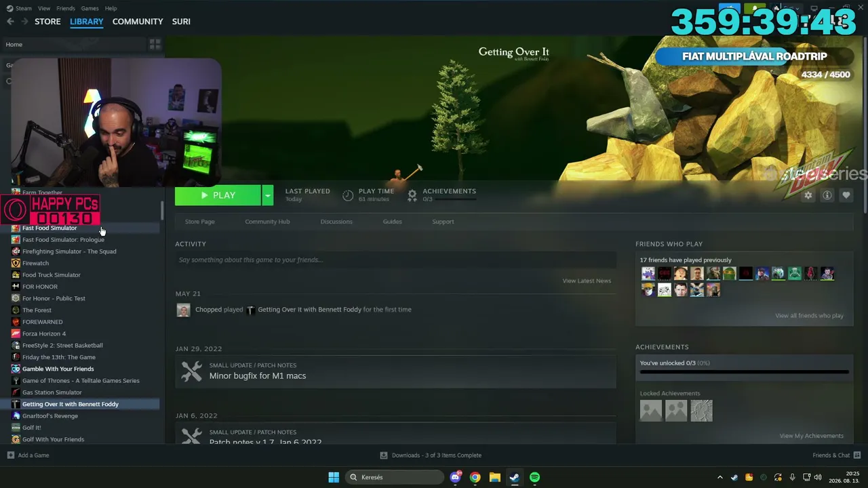868x488 pixels.
Task: Open Getting Over It link in activity feed
Action: (309, 310)
